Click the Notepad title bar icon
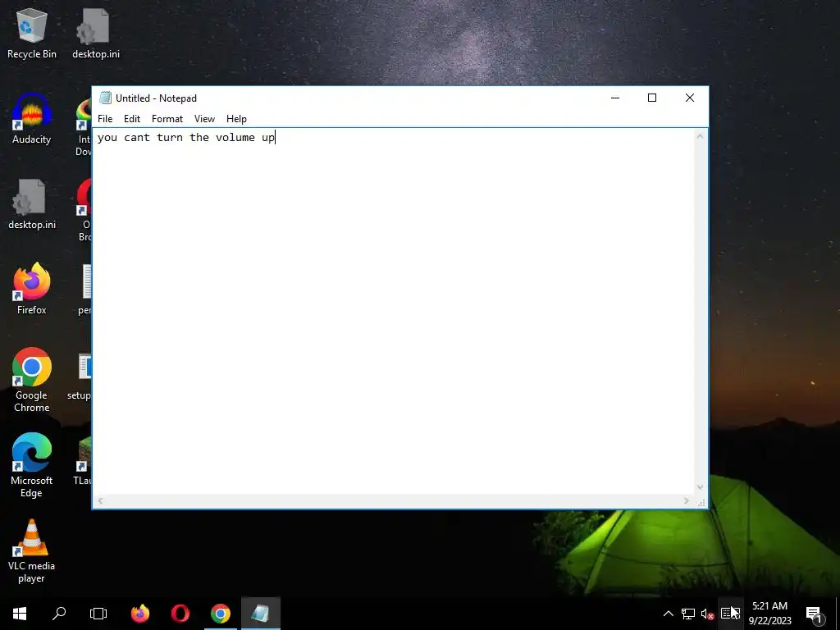This screenshot has width=840, height=630. pos(105,98)
